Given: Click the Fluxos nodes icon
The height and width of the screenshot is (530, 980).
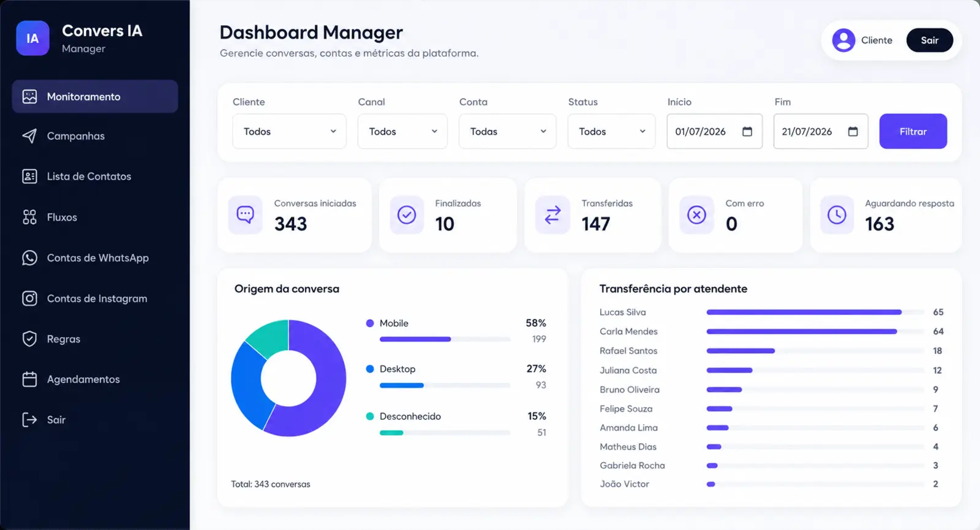Looking at the screenshot, I should pos(29,217).
